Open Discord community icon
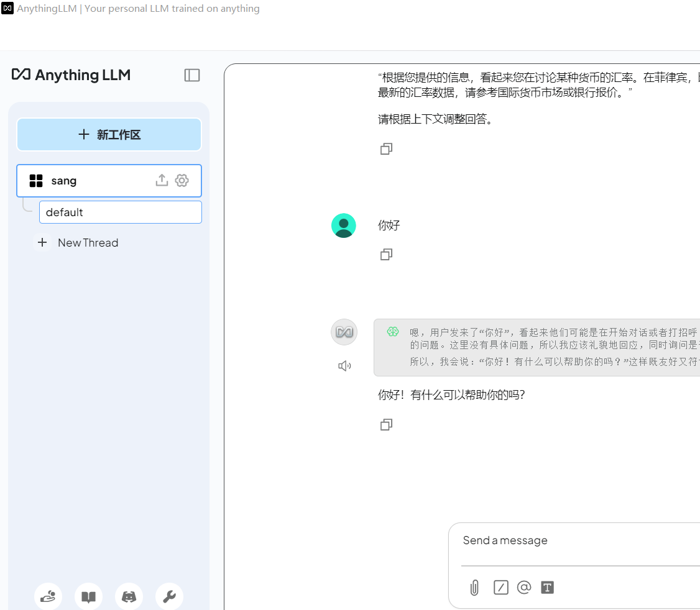This screenshot has height=610, width=700. [x=129, y=596]
